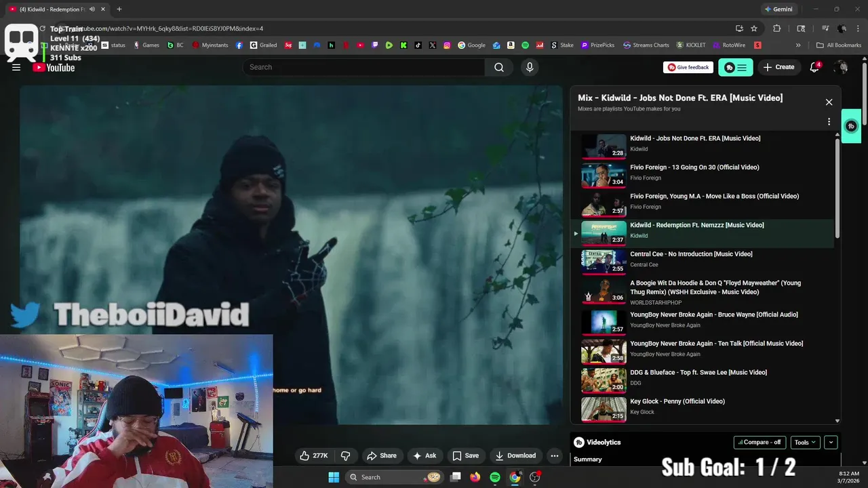Save the video to a playlist

coord(466,455)
